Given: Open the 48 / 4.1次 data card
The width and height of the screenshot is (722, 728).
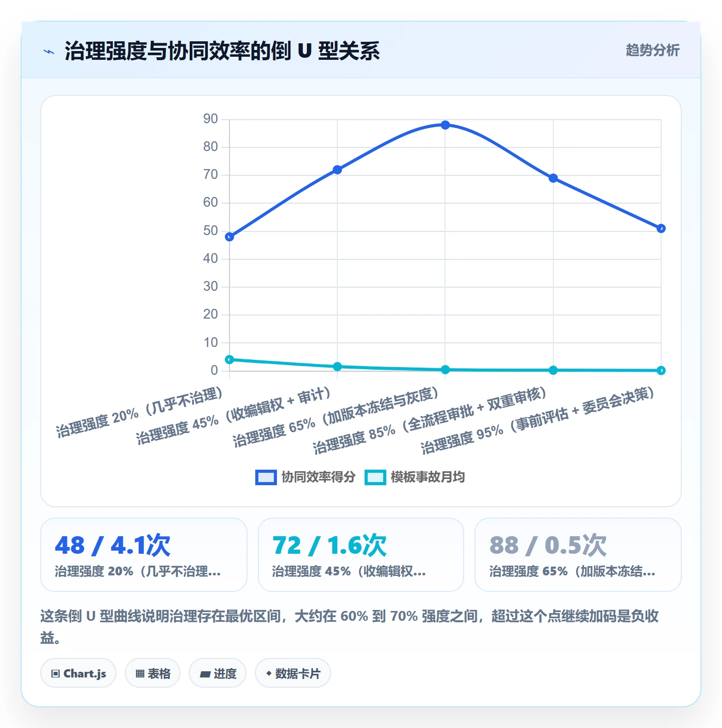Looking at the screenshot, I should pos(144,555).
